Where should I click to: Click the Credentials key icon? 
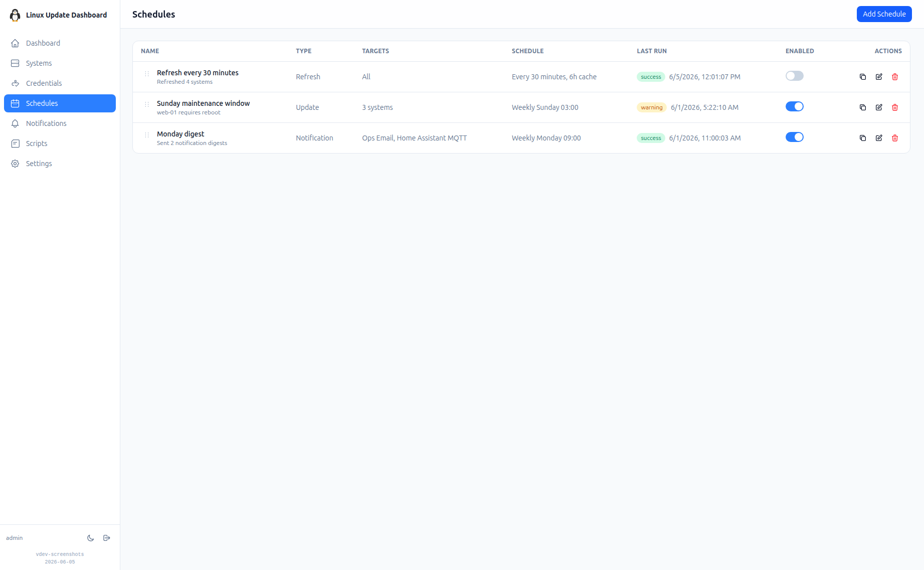(15, 83)
